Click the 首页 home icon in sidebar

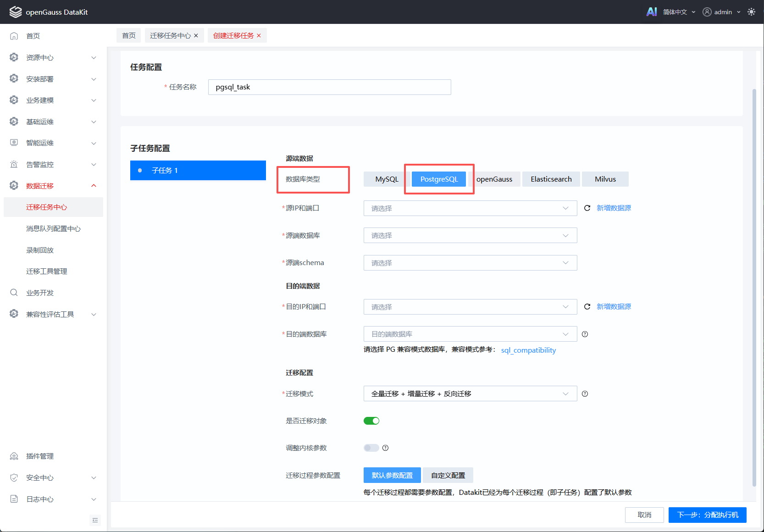(x=14, y=36)
